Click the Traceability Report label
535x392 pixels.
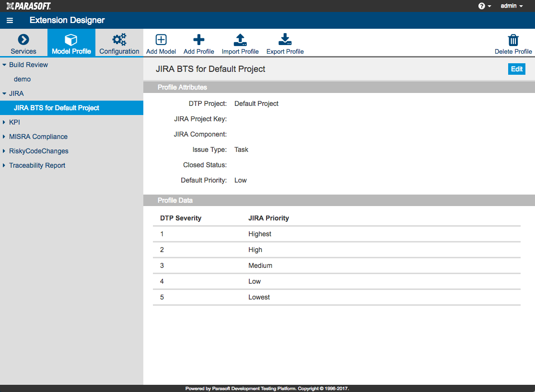[x=37, y=165]
